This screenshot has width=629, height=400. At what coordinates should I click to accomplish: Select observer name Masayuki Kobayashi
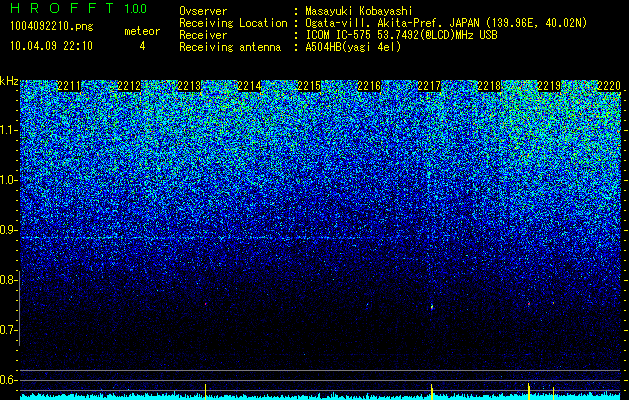(x=359, y=11)
